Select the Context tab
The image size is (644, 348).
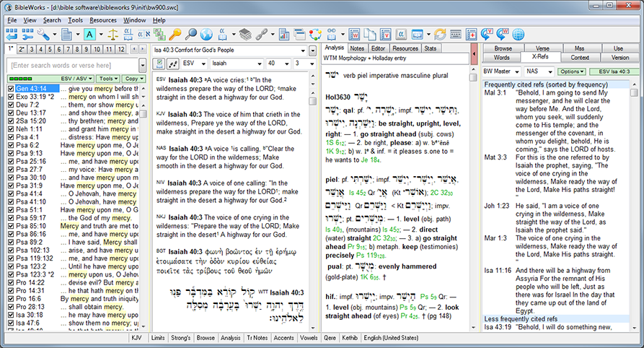580,58
